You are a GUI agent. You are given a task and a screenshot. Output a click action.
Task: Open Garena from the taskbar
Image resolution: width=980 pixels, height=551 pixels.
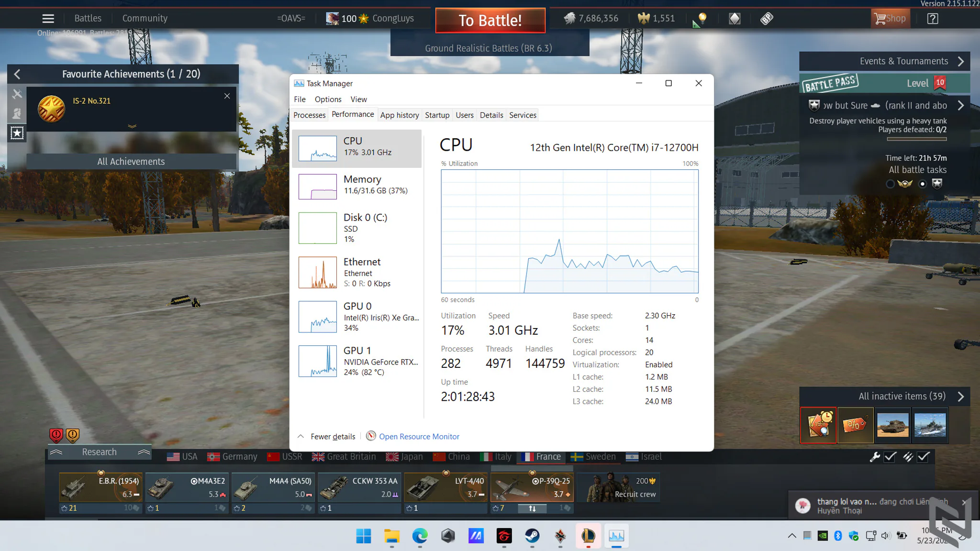click(504, 536)
